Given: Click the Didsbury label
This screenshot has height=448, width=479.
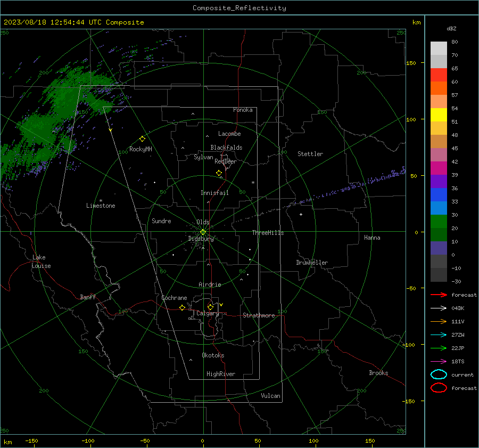Looking at the screenshot, I should point(201,239).
